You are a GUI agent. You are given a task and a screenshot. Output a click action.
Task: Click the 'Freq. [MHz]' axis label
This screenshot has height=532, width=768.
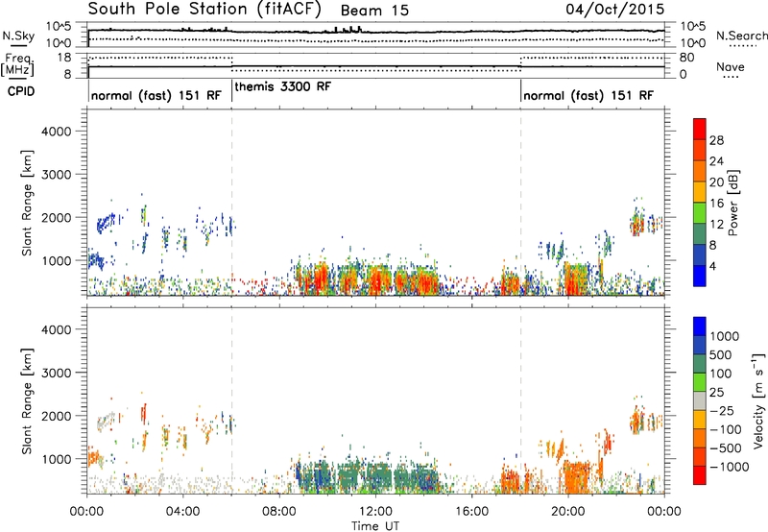pyautogui.click(x=17, y=64)
